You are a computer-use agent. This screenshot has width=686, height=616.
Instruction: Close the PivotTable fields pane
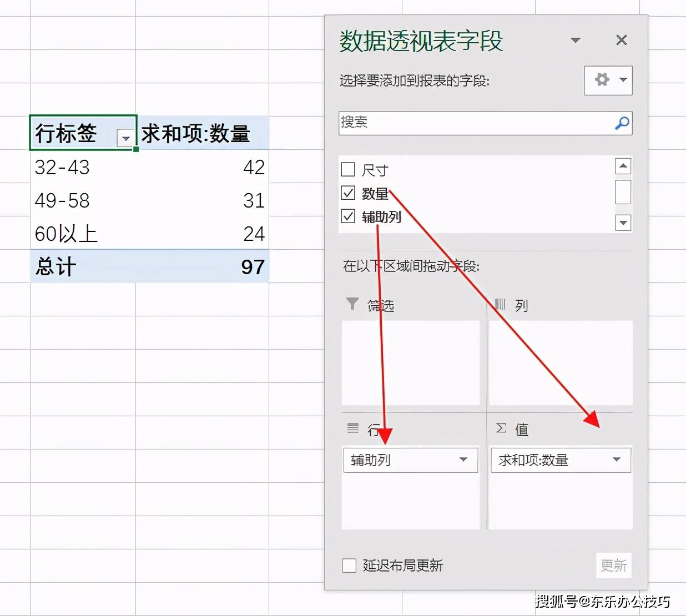(622, 40)
